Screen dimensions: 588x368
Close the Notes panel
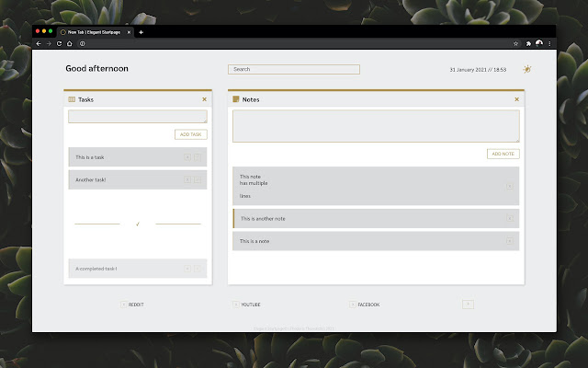point(516,99)
